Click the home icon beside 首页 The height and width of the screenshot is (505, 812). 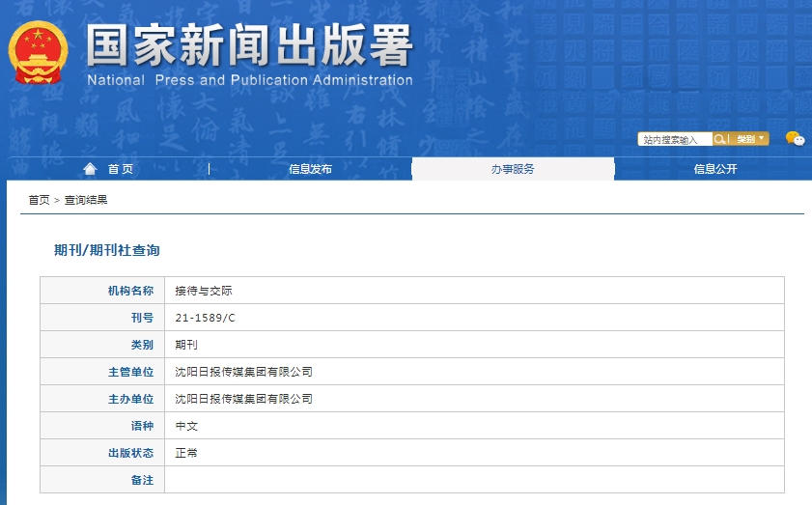pos(91,169)
